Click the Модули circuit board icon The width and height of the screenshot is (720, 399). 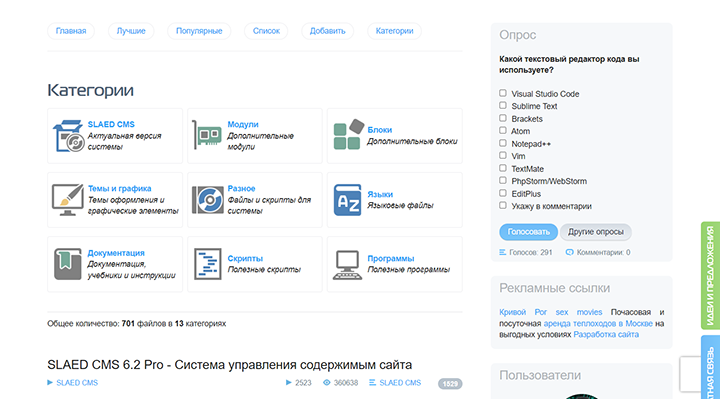(x=208, y=135)
